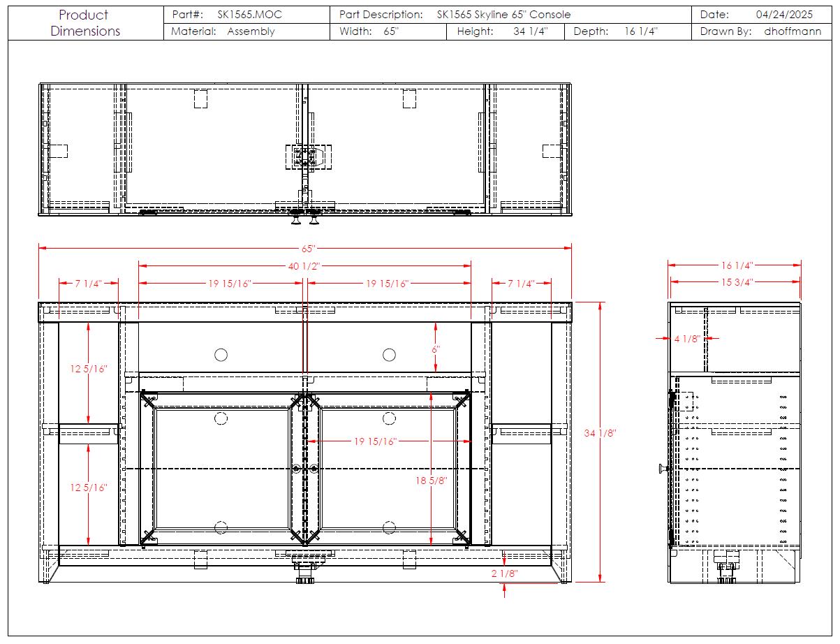Select the top plan view drawing
The image size is (840, 644).
305,150
